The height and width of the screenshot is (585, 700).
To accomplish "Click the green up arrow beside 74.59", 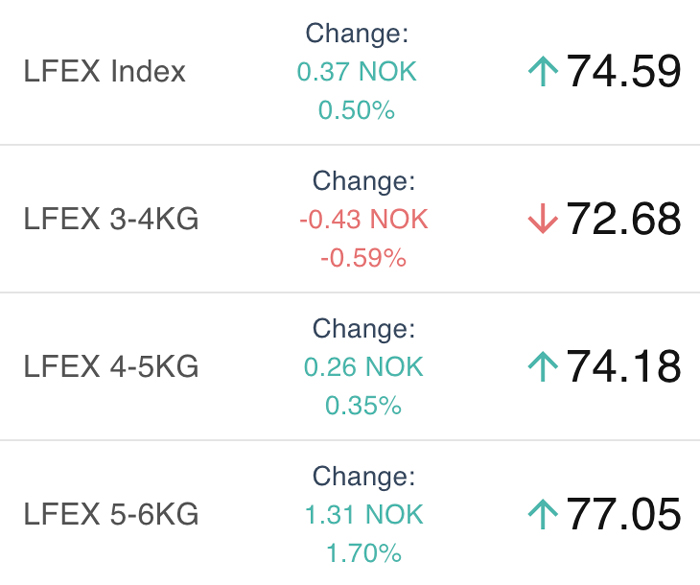I will point(543,71).
